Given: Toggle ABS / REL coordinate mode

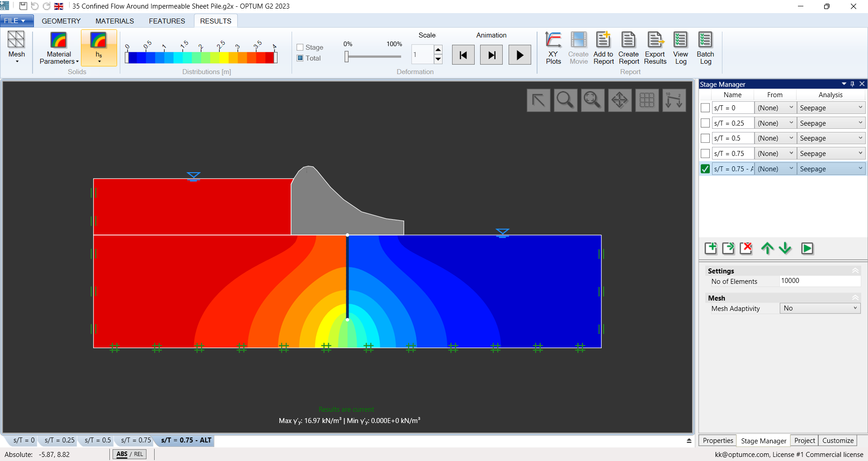Looking at the screenshot, I should 129,454.
